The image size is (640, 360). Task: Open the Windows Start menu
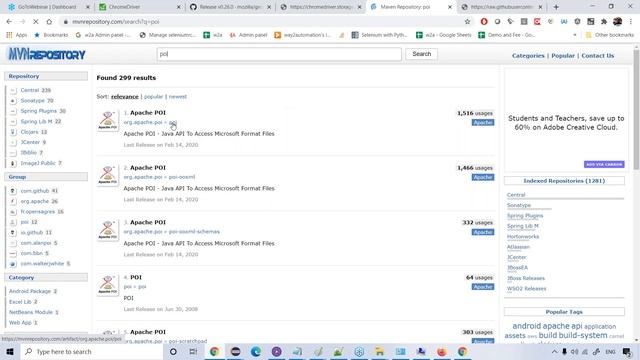coord(10,351)
